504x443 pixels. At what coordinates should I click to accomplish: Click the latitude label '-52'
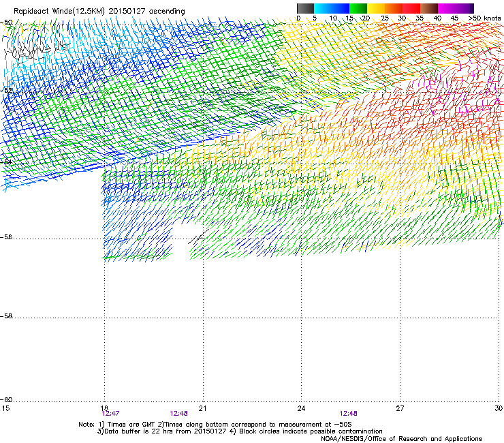6,91
